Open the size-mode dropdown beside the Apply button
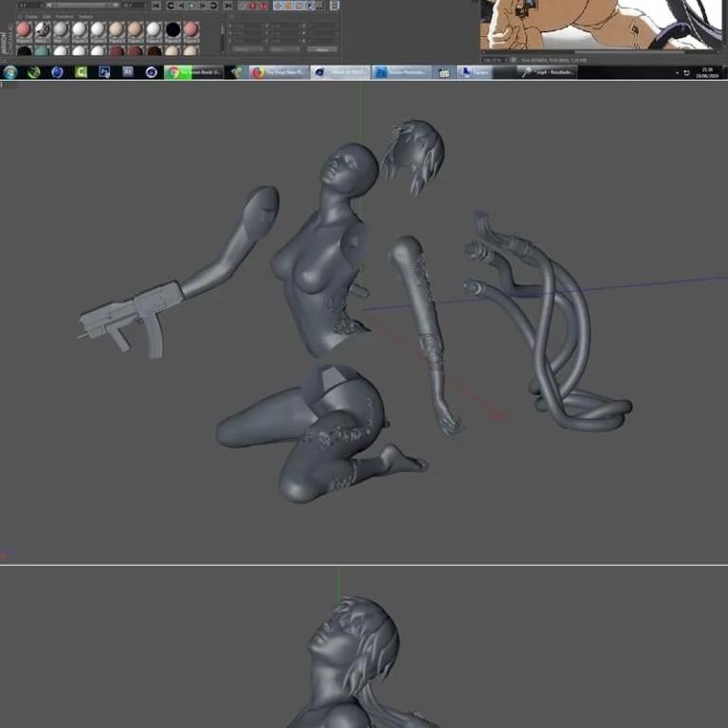Image resolution: width=728 pixels, height=728 pixels. tap(284, 48)
